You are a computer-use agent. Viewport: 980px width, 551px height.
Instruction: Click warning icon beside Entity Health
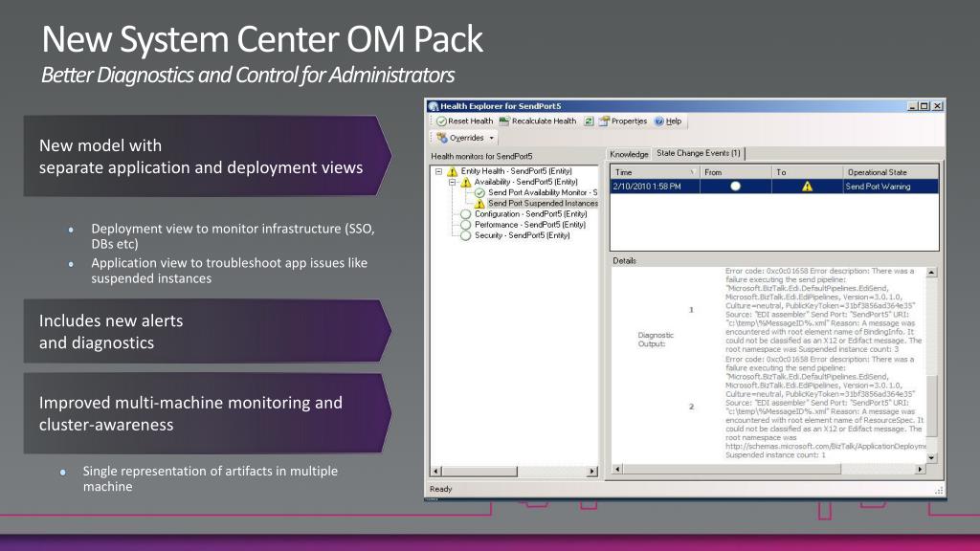pos(453,171)
